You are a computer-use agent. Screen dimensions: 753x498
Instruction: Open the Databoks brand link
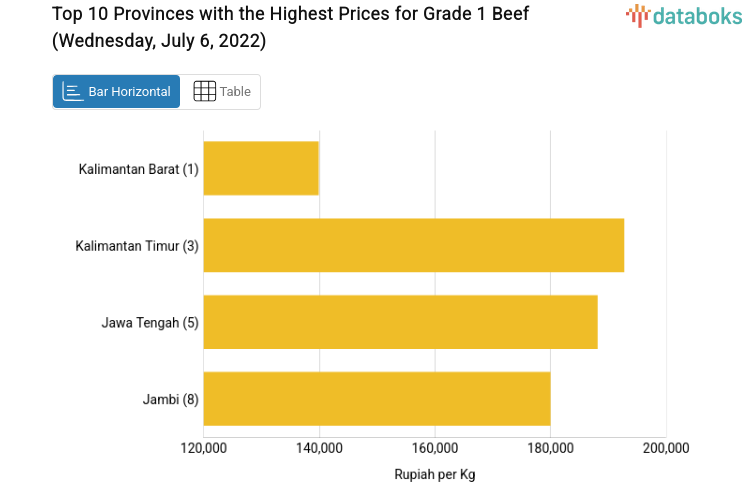pyautogui.click(x=684, y=15)
